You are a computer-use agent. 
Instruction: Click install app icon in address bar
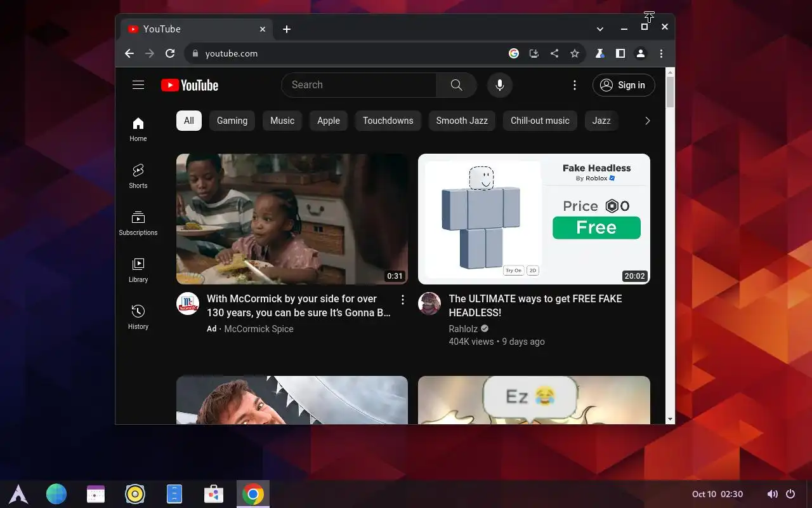[x=534, y=53]
